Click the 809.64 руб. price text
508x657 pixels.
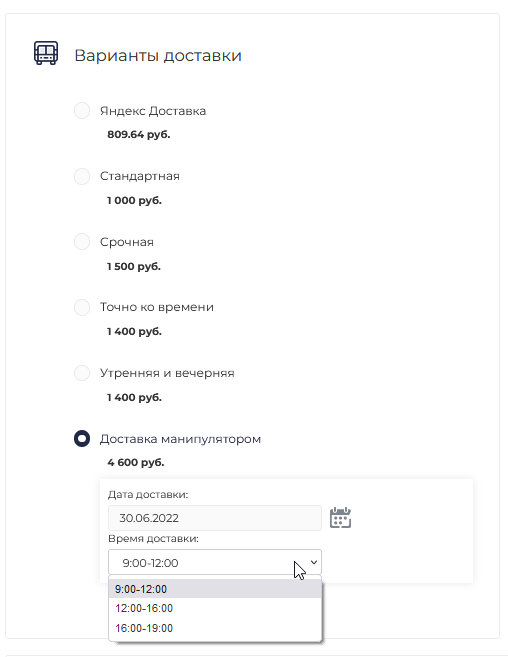(139, 135)
